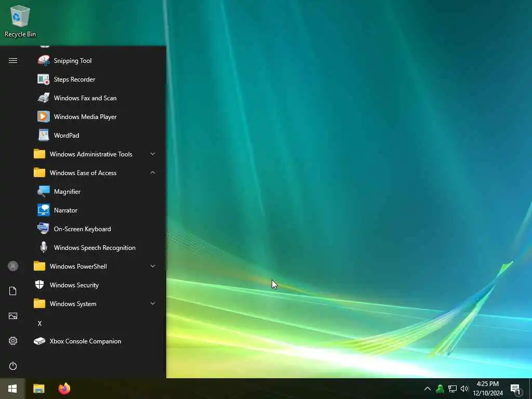Expand the Start menu hamburger button

[13, 61]
